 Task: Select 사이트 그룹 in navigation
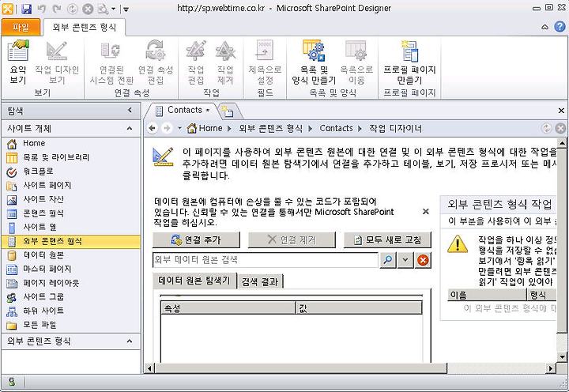[x=71, y=297]
